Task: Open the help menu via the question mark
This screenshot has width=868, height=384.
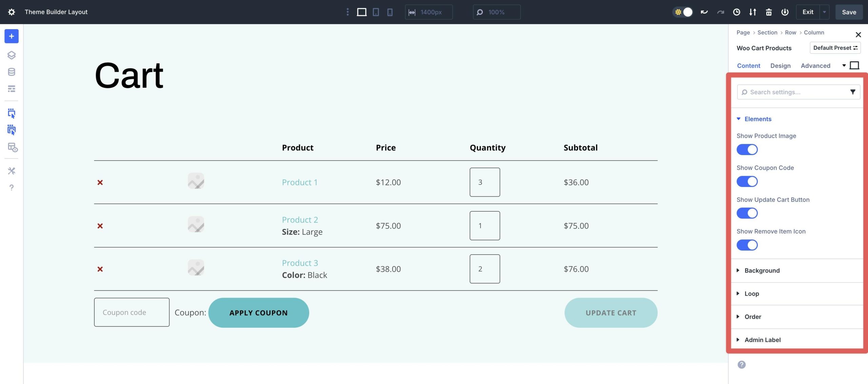Action: coord(12,187)
